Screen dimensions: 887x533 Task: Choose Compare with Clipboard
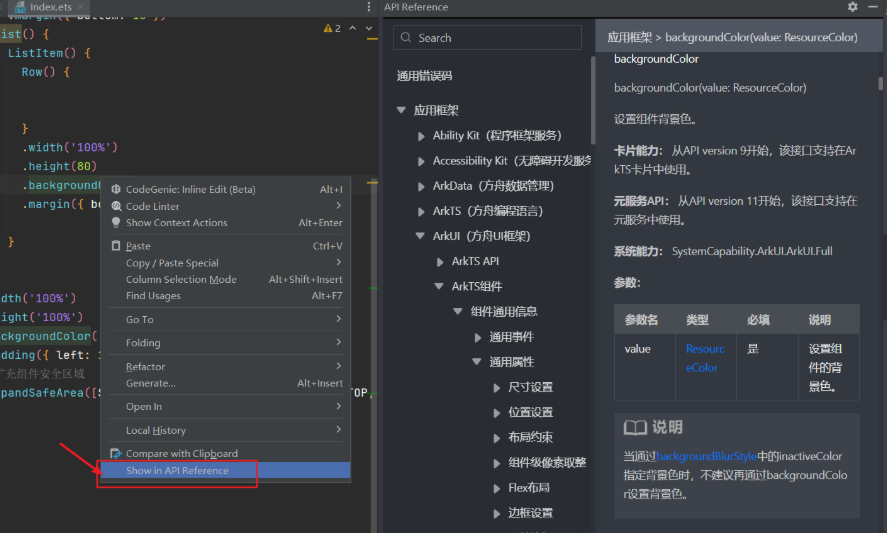pos(226,453)
